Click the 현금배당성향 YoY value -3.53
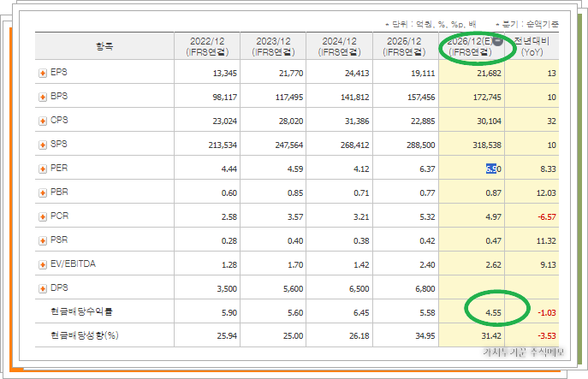 547,336
